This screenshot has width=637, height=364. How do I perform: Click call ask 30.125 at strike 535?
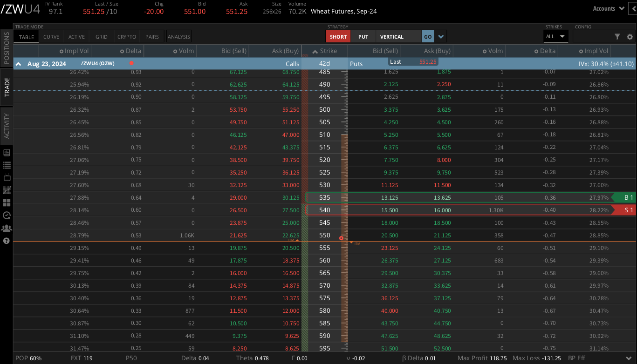pos(291,197)
